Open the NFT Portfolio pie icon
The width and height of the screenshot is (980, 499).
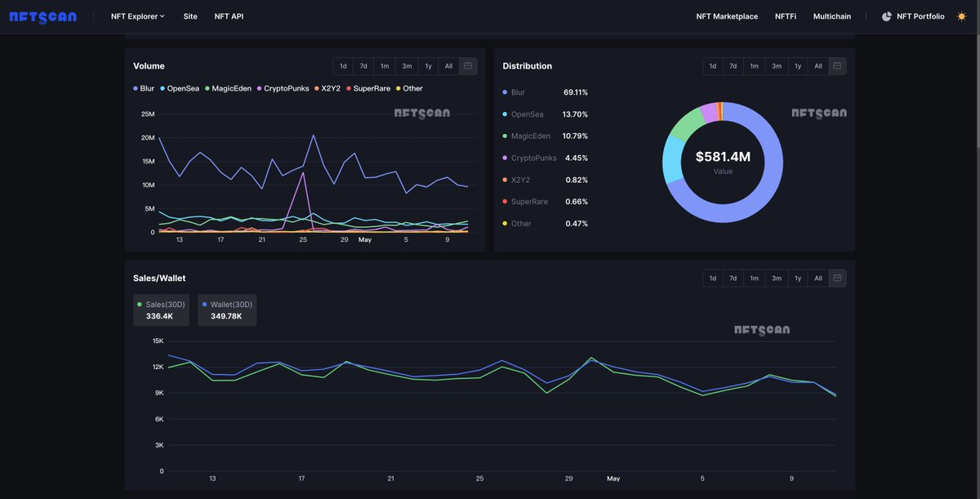click(887, 16)
